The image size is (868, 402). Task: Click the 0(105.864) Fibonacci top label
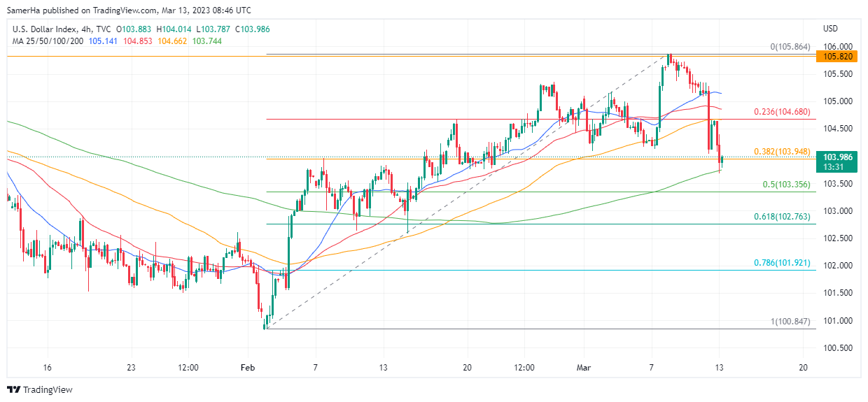(790, 47)
